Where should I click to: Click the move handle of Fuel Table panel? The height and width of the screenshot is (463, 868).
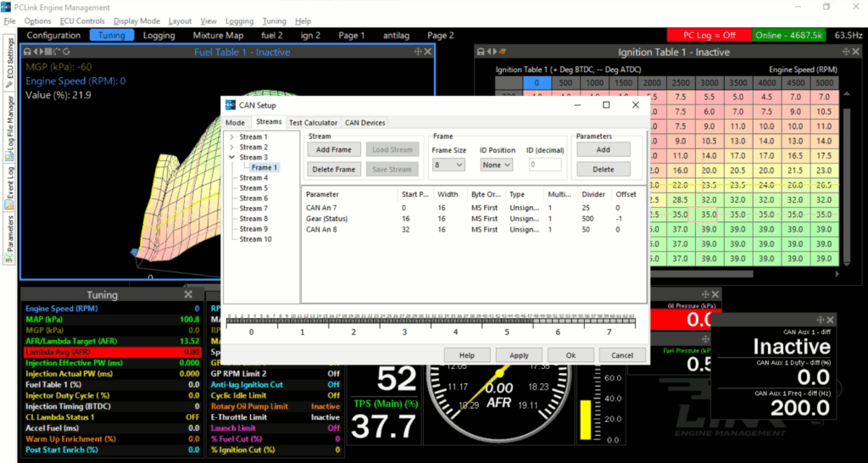[418, 52]
